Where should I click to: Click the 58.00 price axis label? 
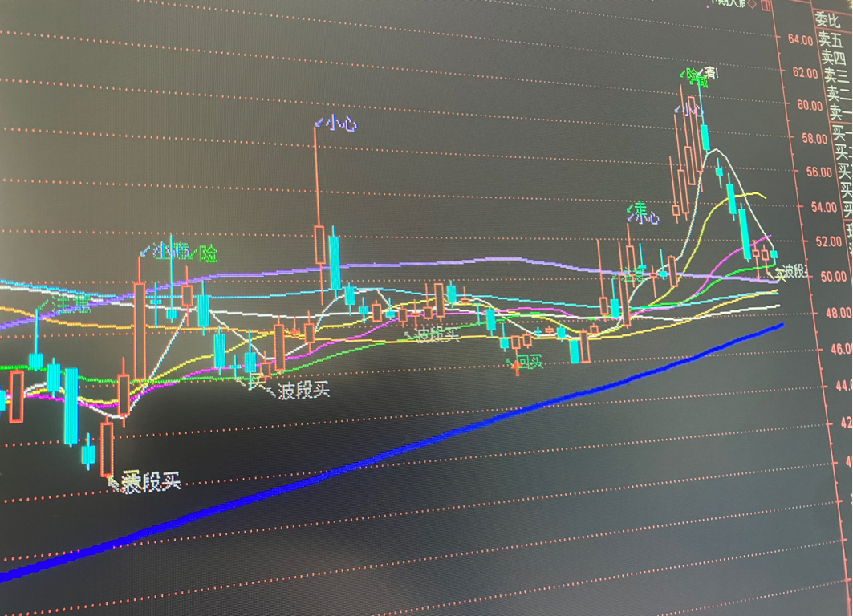[x=814, y=138]
